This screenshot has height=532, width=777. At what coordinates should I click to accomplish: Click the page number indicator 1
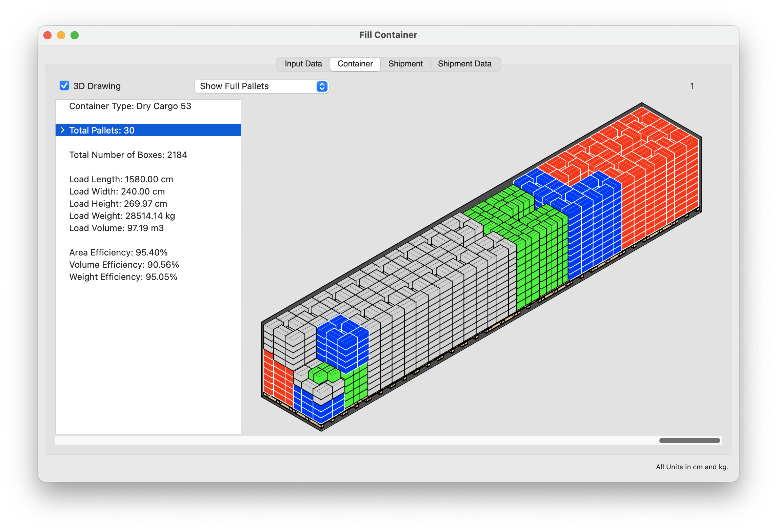[x=690, y=85]
